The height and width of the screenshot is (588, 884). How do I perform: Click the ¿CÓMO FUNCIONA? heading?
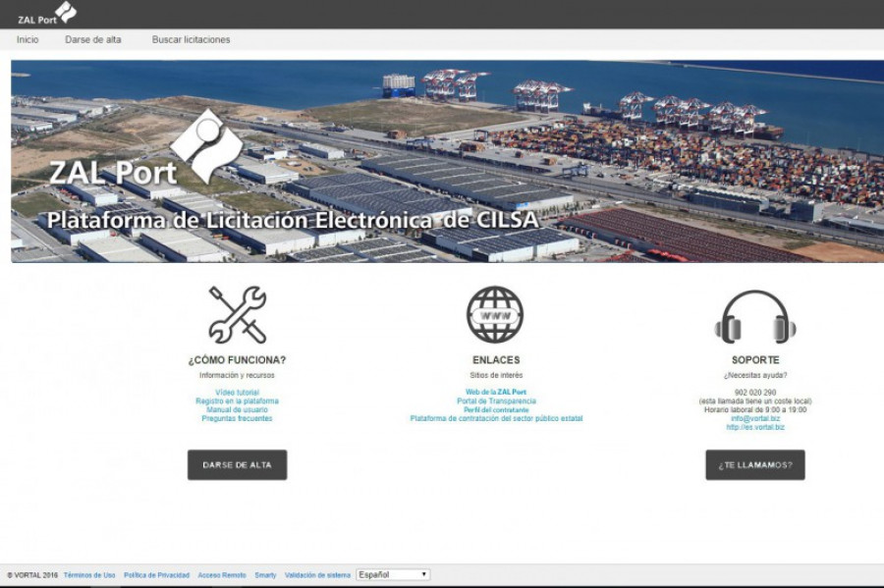(238, 360)
